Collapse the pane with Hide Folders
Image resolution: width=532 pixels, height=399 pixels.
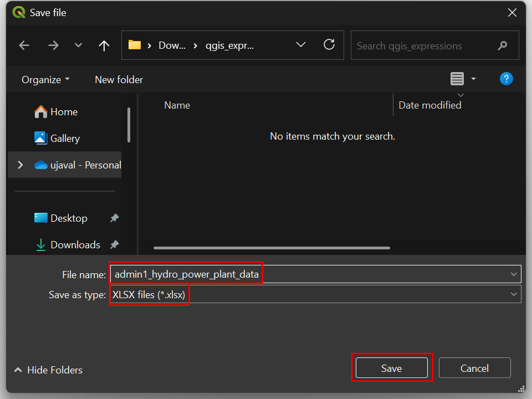pyautogui.click(x=48, y=370)
